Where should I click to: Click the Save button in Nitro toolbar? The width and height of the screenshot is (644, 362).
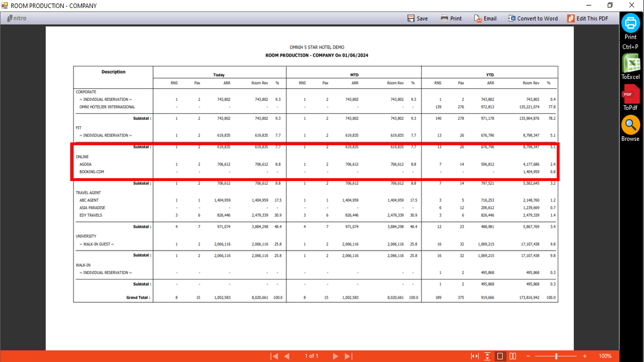click(418, 18)
